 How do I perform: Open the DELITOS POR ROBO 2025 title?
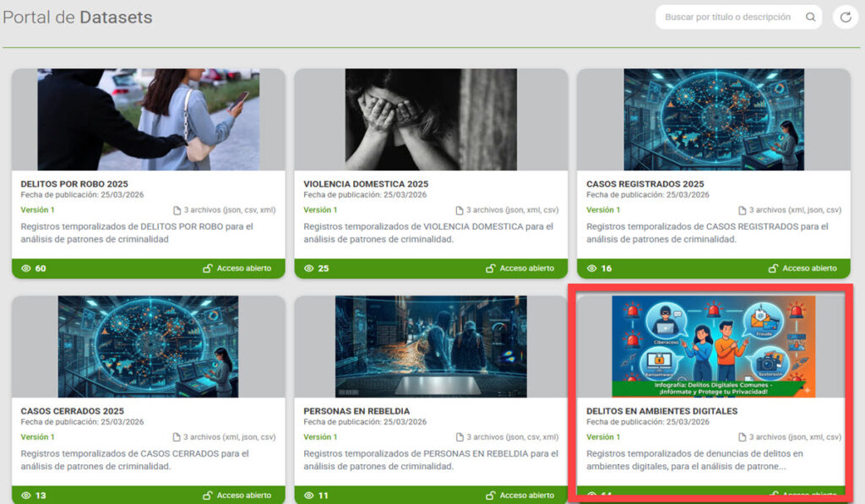(74, 184)
